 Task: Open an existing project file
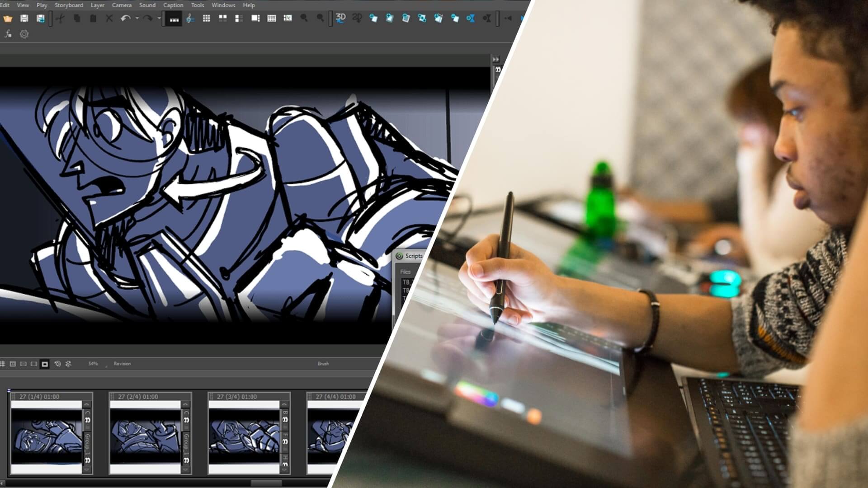pyautogui.click(x=8, y=18)
